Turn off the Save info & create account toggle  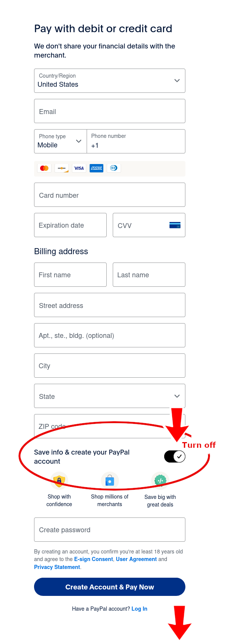175,456
